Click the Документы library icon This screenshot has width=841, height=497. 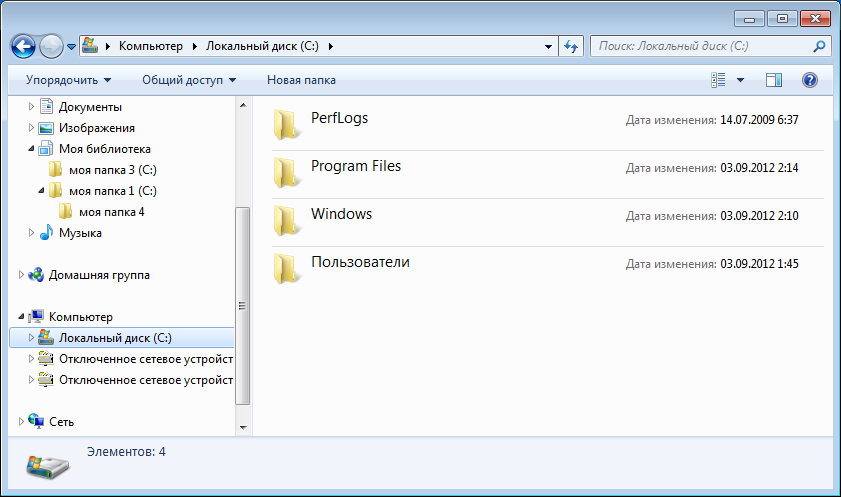pos(47,106)
